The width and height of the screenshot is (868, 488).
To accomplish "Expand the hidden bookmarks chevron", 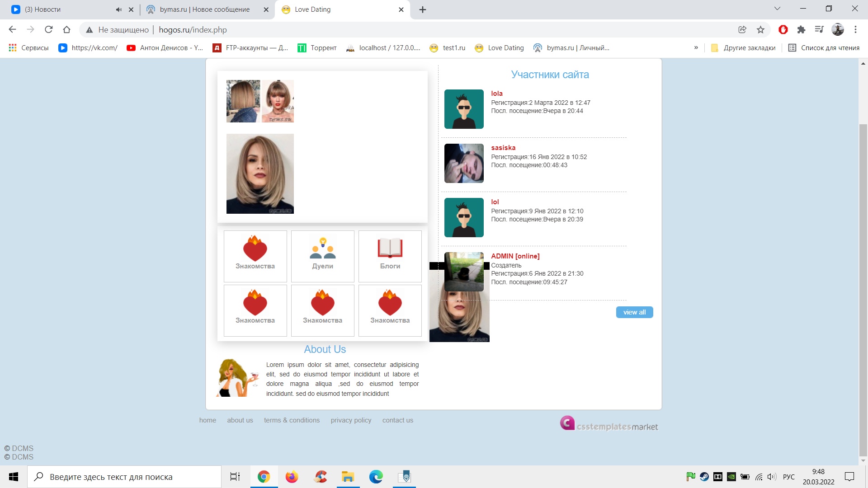I will (696, 48).
